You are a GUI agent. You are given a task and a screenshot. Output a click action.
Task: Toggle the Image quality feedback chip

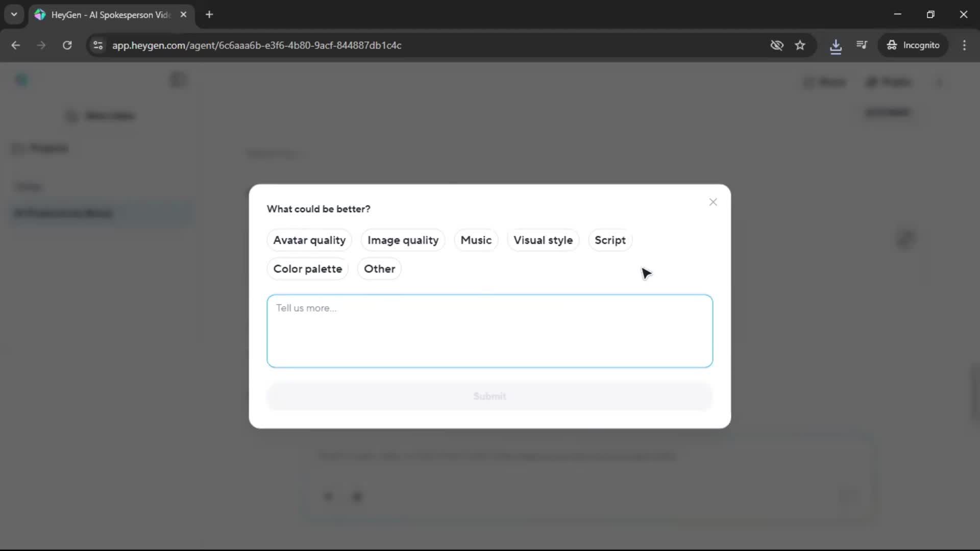403,240
